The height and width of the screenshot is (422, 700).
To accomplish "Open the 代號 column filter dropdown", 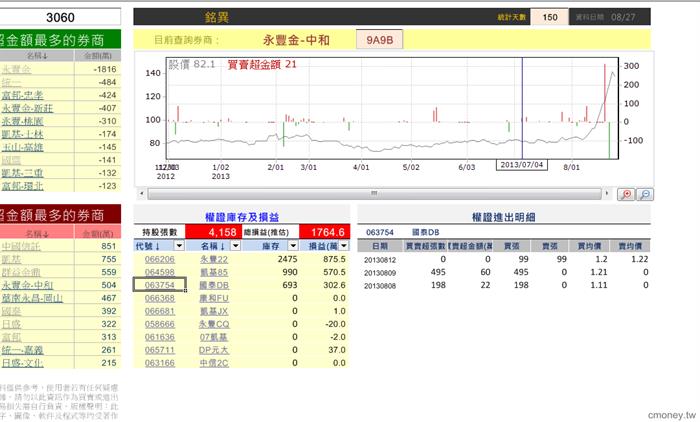I will pyautogui.click(x=179, y=246).
